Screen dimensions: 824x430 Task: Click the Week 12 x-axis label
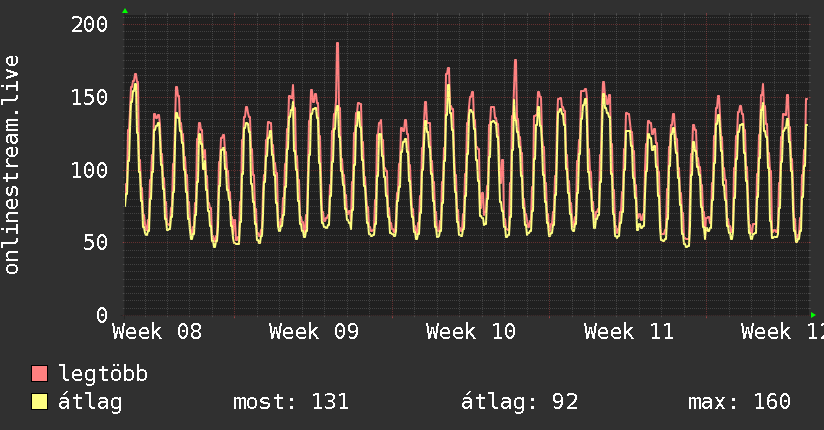[783, 332]
